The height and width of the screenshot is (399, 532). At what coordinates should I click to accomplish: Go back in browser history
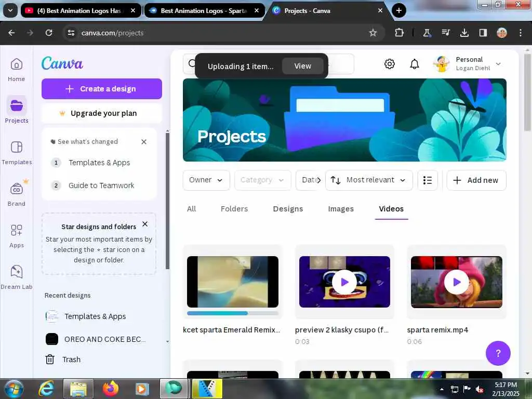click(x=11, y=33)
